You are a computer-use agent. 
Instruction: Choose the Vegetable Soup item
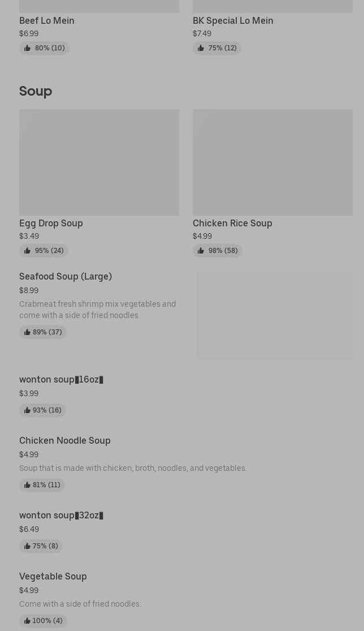pyautogui.click(x=53, y=577)
